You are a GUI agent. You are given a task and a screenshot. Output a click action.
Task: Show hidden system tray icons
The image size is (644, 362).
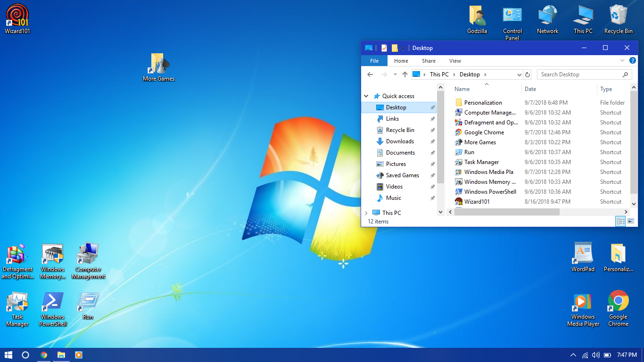(x=573, y=355)
